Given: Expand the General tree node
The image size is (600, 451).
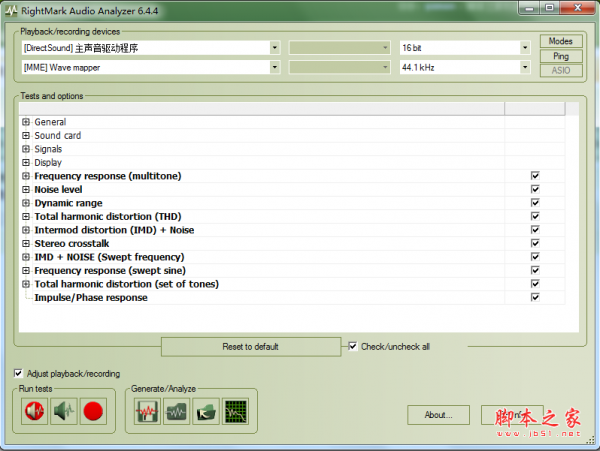Looking at the screenshot, I should coord(26,122).
